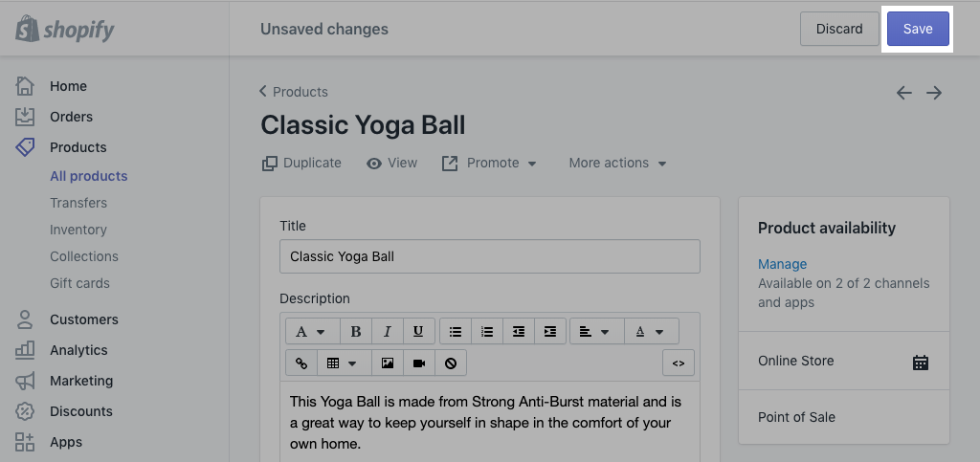Open Inventory under Products
This screenshot has width=980, height=462.
click(x=78, y=230)
